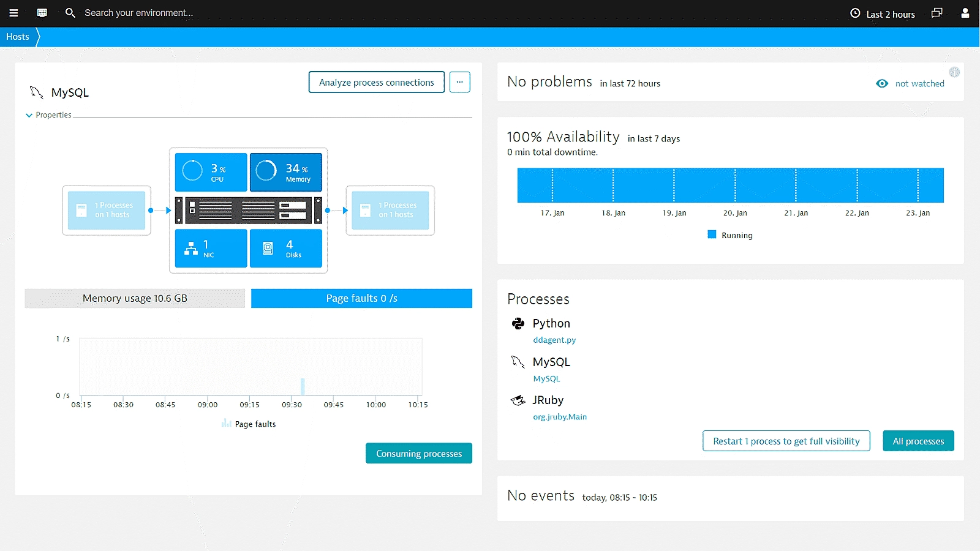Image resolution: width=980 pixels, height=551 pixels.
Task: Click the MySQL dolphin icon in the header
Action: tap(37, 92)
